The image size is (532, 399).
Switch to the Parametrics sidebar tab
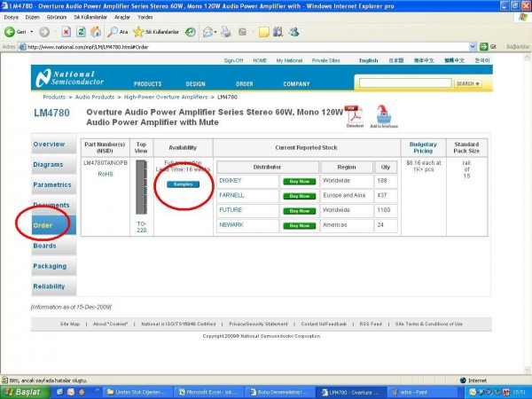51,184
